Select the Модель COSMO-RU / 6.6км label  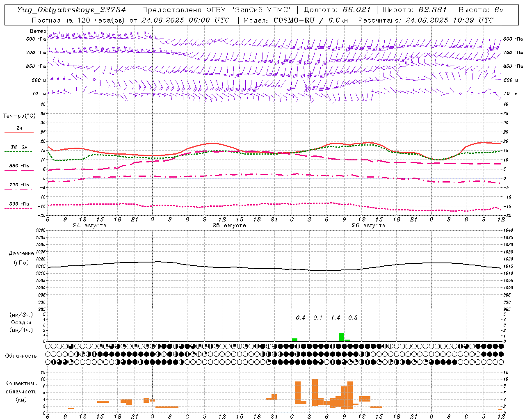[296, 20]
